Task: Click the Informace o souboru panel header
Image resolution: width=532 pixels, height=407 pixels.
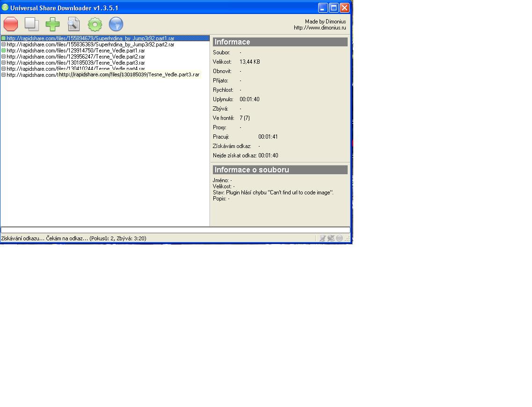Action: click(280, 170)
